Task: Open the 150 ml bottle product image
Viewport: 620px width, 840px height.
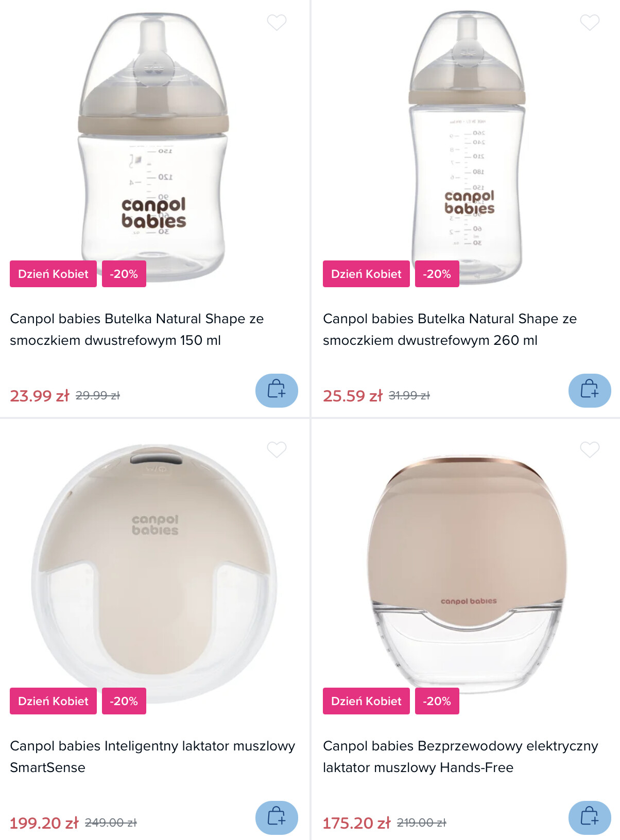Action: pos(153,147)
